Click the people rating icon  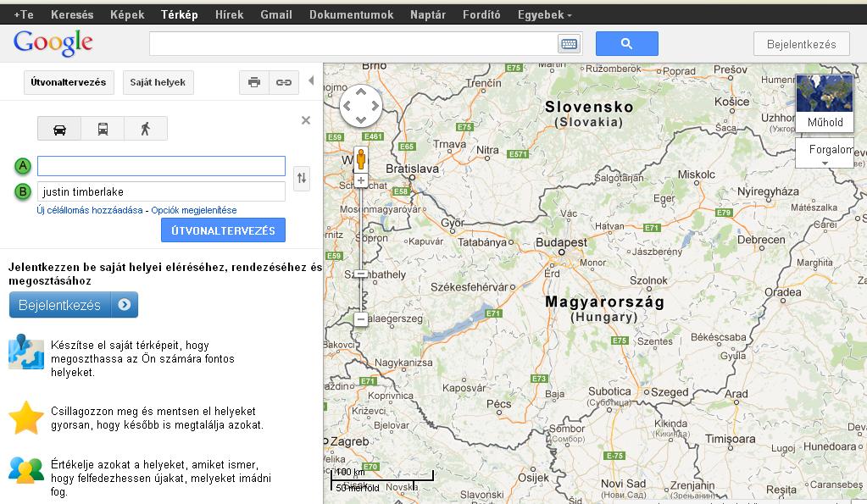pos(26,470)
